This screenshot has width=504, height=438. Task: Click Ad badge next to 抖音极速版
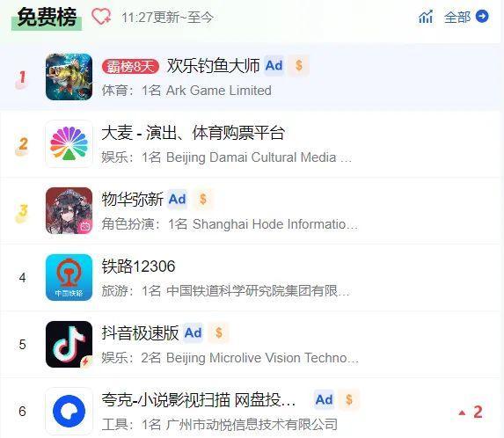point(193,333)
